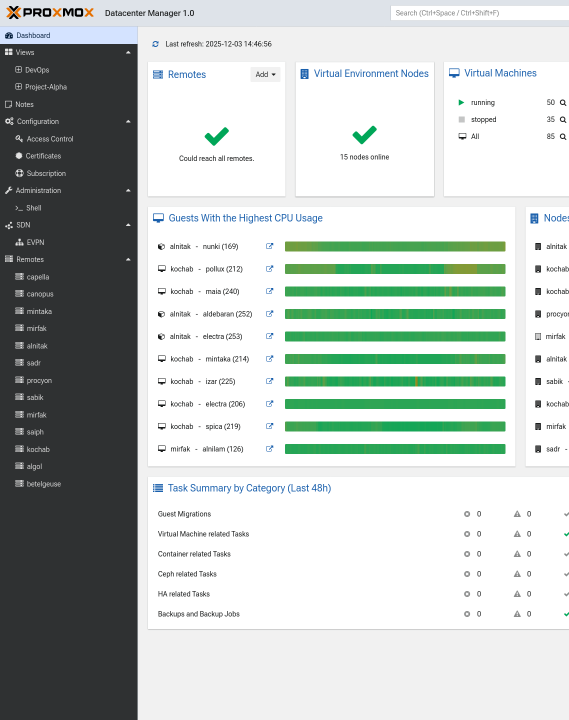Screen dimensions: 569x720
Task: Click container icon for alnitak nunki row
Action: click(x=161, y=247)
